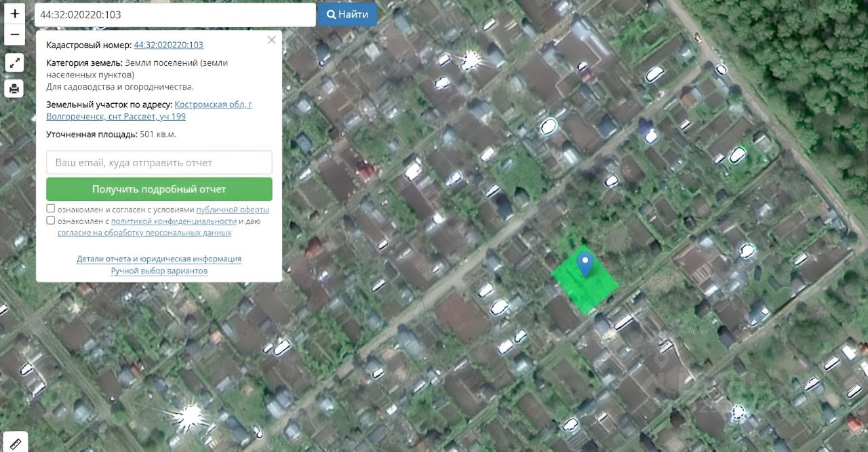Viewport: 868px width, 452px height.
Task: Click the blue map pin marker
Action: tap(585, 264)
